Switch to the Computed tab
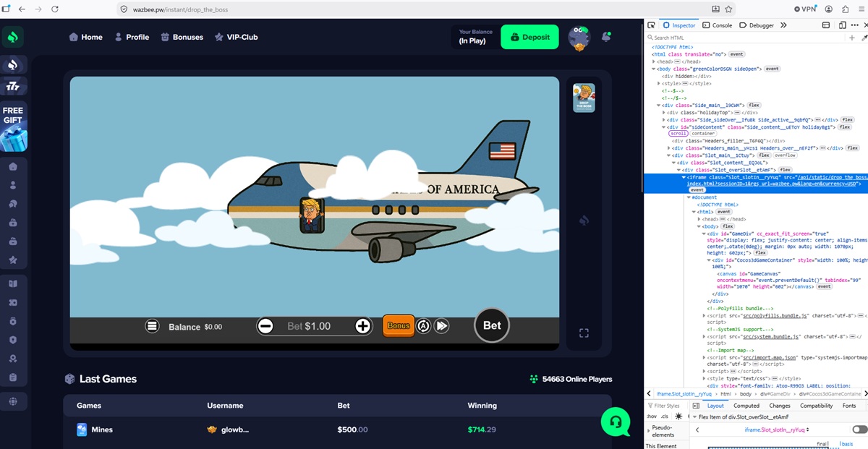Screen dimensions: 868x449 click(746, 406)
